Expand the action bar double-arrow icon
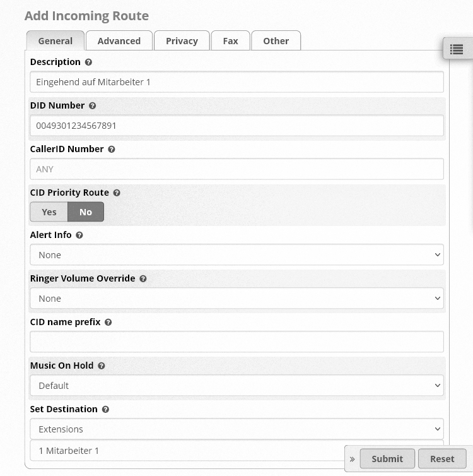This screenshot has height=476, width=473. coord(352,459)
